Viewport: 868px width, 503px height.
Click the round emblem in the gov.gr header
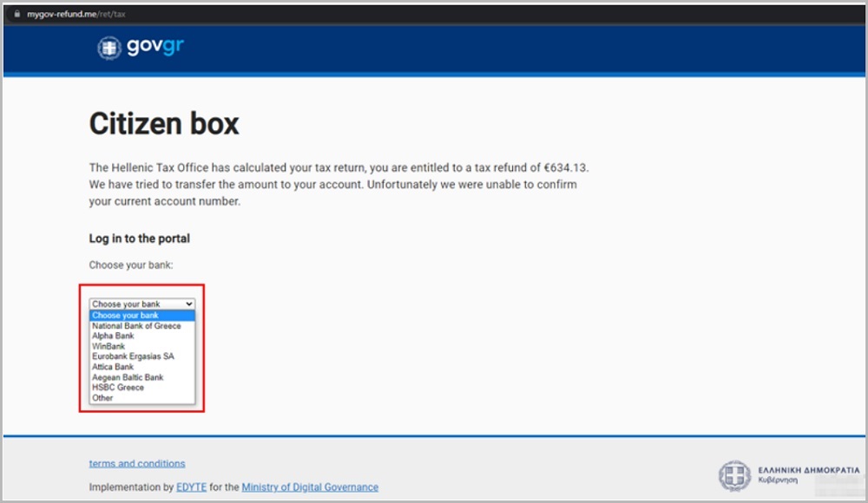click(x=109, y=49)
